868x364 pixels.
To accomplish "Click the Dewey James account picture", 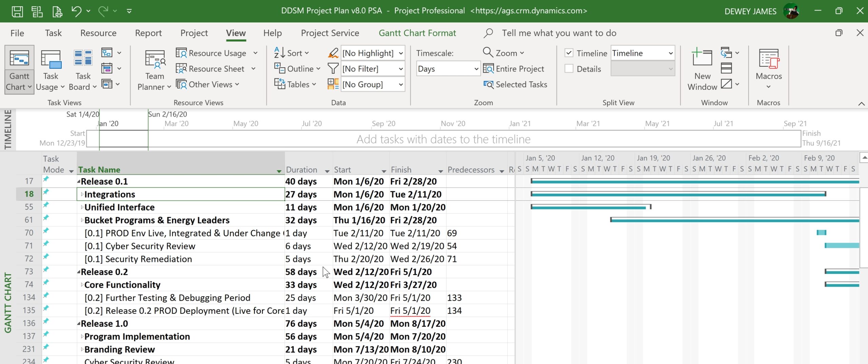I will click(x=791, y=11).
